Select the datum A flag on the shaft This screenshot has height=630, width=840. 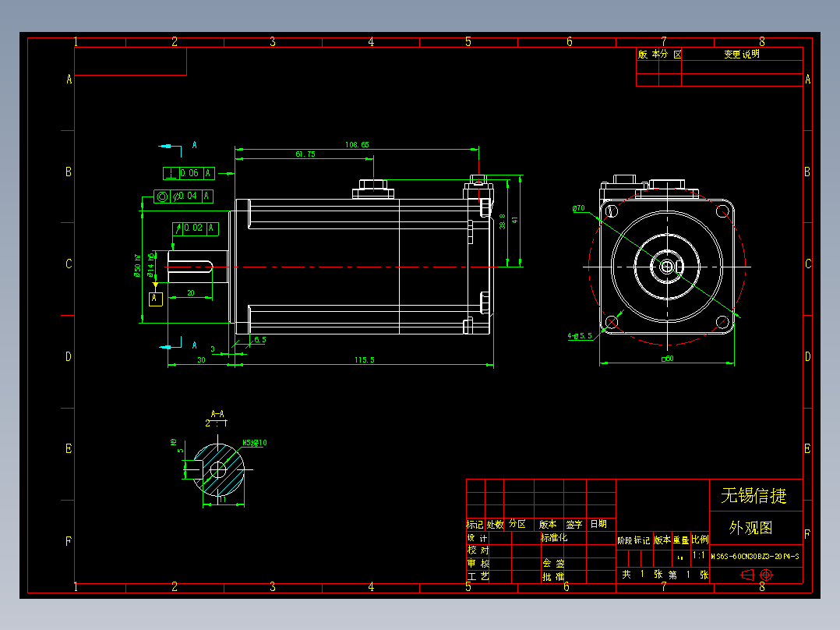[154, 298]
